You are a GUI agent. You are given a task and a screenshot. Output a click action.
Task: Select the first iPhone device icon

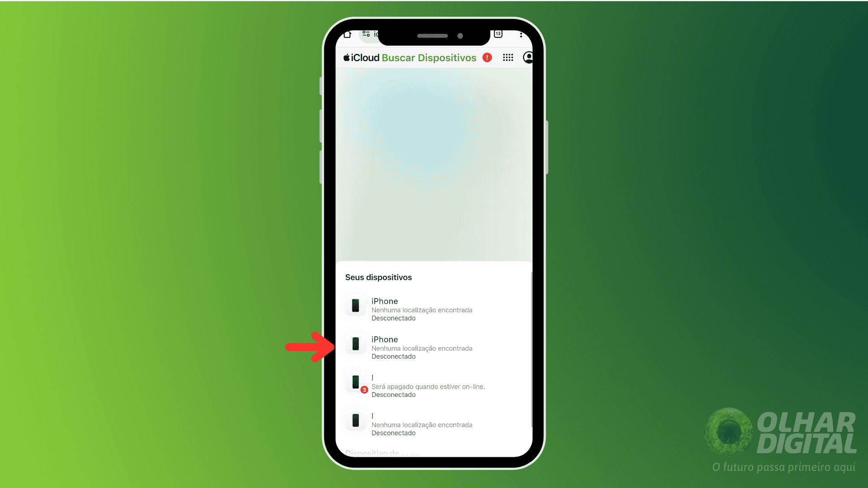(x=356, y=305)
